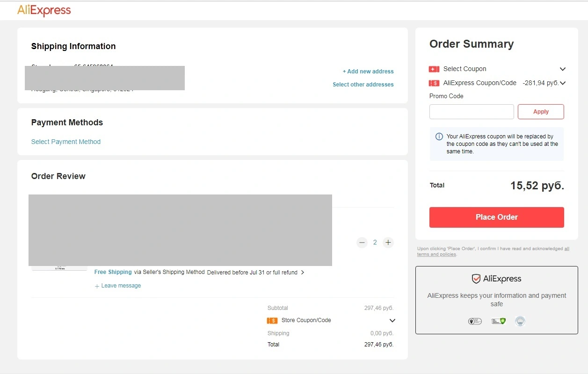Click the green shield security badge
The width and height of the screenshot is (588, 374).
(499, 321)
